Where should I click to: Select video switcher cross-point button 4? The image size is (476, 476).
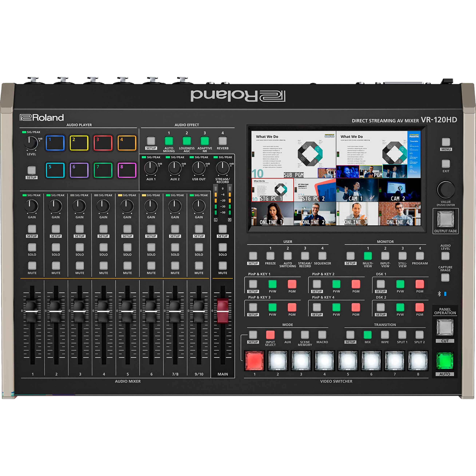tap(324, 360)
